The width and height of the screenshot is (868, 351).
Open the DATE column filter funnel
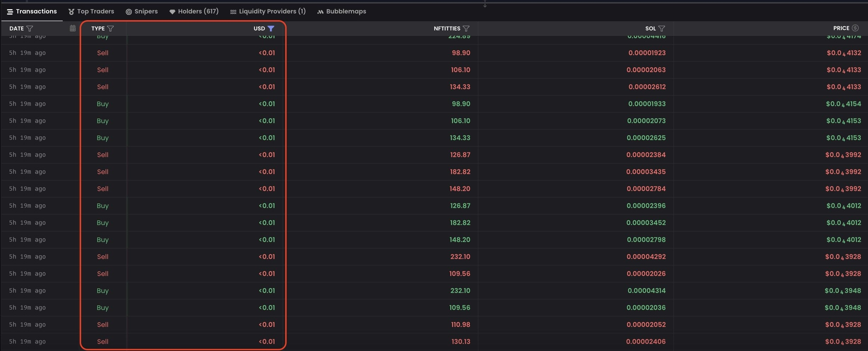pyautogui.click(x=30, y=28)
